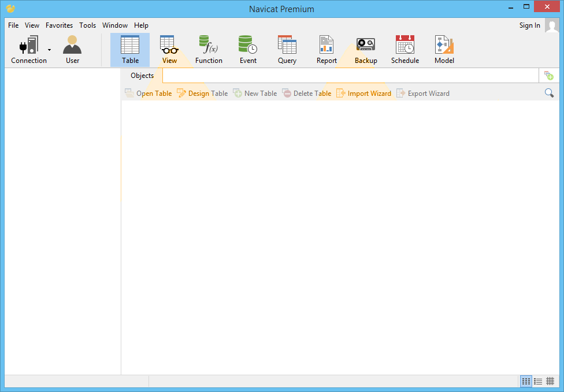
Task: Click the new tab icon beside Objects bar
Action: tap(548, 76)
